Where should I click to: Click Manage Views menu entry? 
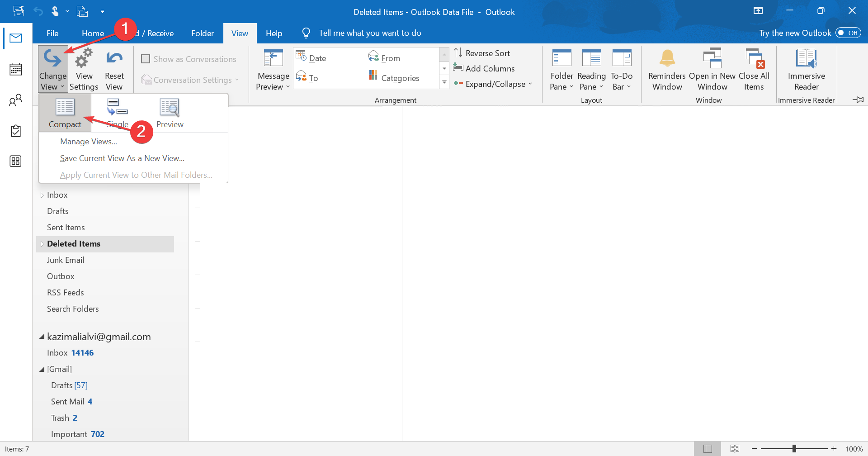click(x=89, y=142)
